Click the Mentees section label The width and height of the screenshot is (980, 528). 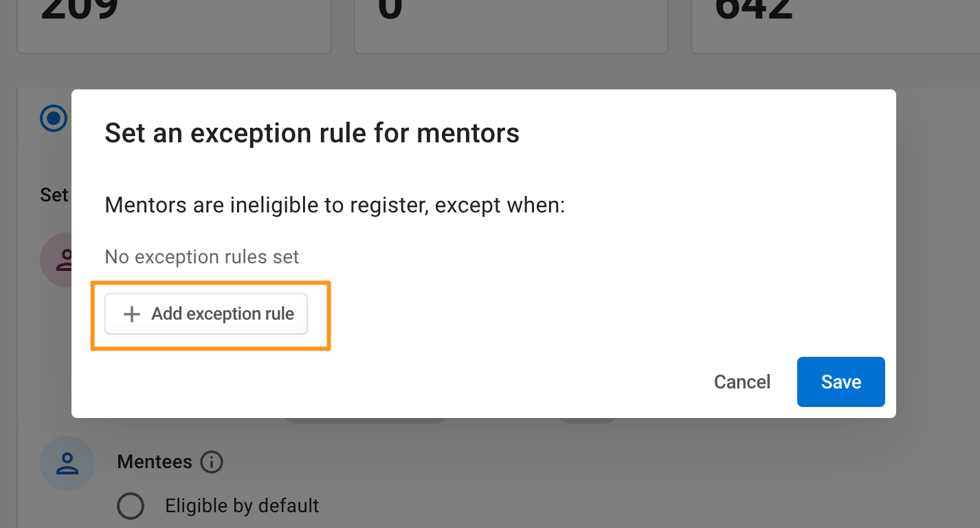point(155,461)
